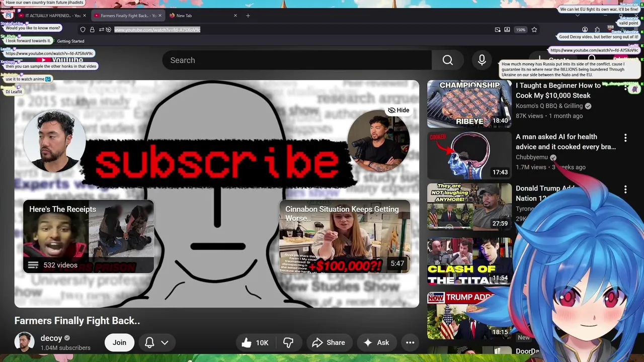This screenshot has height=362, width=644.
Task: Dislike the video with thumbs down
Action: (x=288, y=343)
